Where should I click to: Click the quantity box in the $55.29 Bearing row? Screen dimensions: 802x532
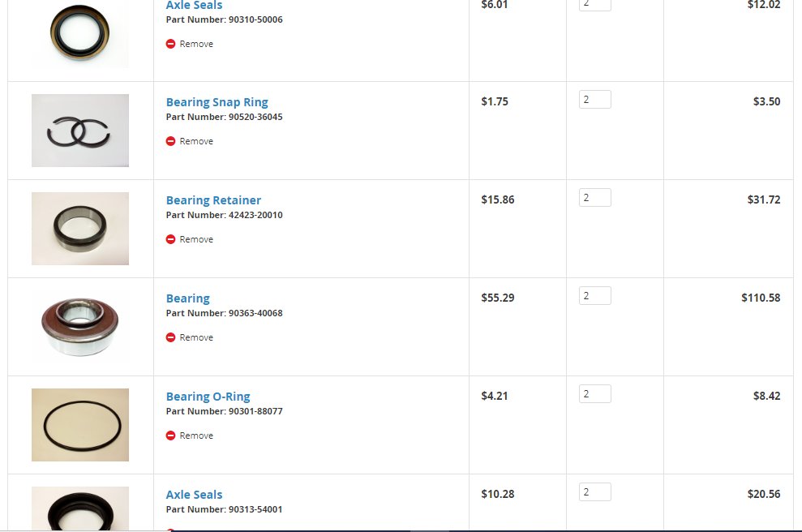(595, 296)
